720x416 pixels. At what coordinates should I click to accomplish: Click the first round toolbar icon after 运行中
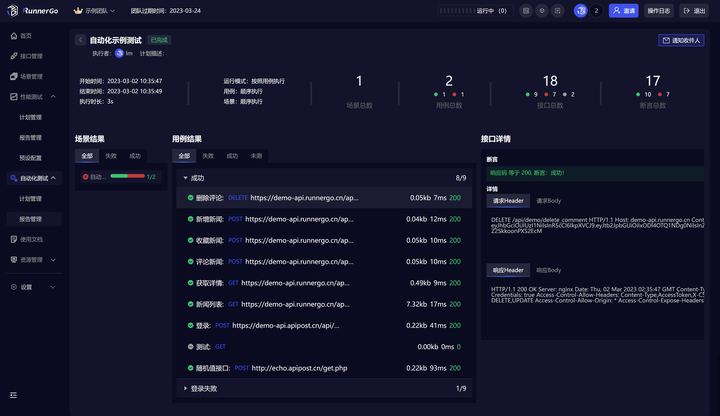(526, 11)
